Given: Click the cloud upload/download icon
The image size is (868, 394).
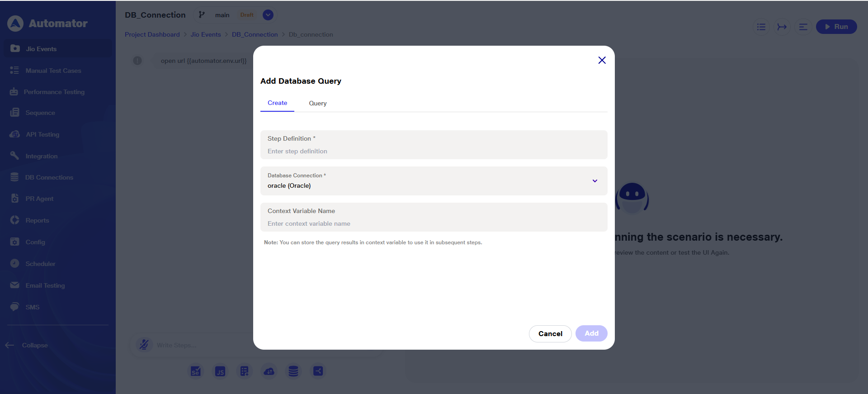Looking at the screenshot, I should coord(269,371).
